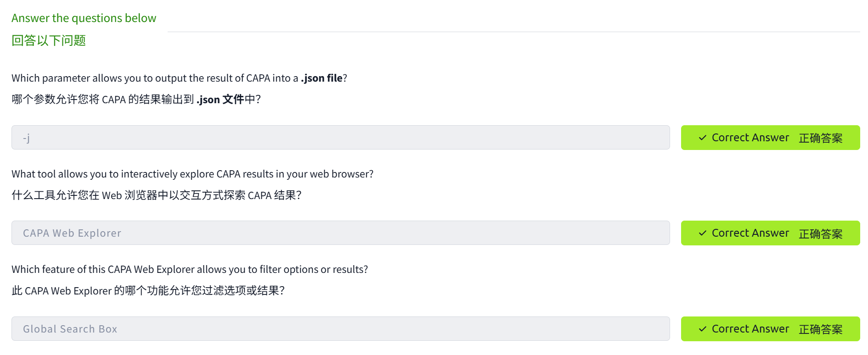Click the question about exploring CAPA results in browser
Image resolution: width=868 pixels, height=355 pixels.
coord(192,174)
